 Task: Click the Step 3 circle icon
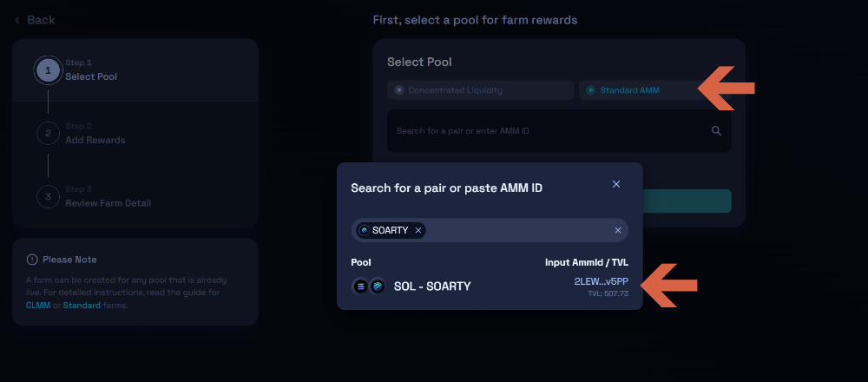[48, 196]
